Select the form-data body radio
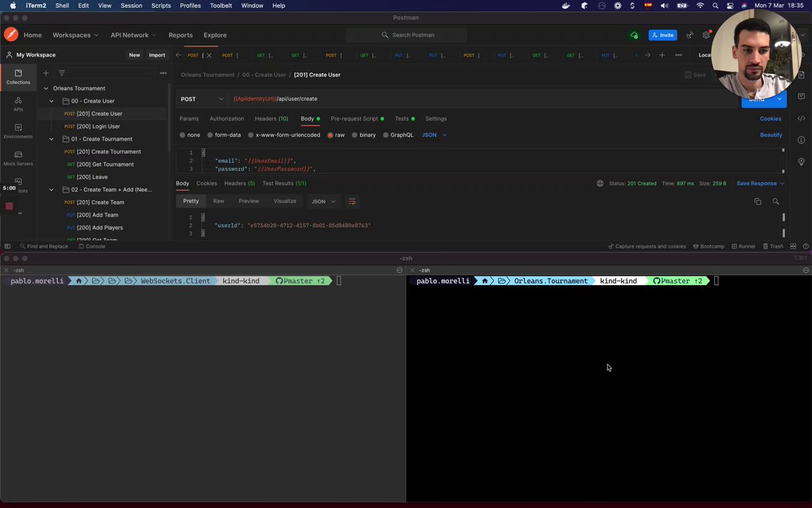Screen dimensions: 812x508 [210, 135]
